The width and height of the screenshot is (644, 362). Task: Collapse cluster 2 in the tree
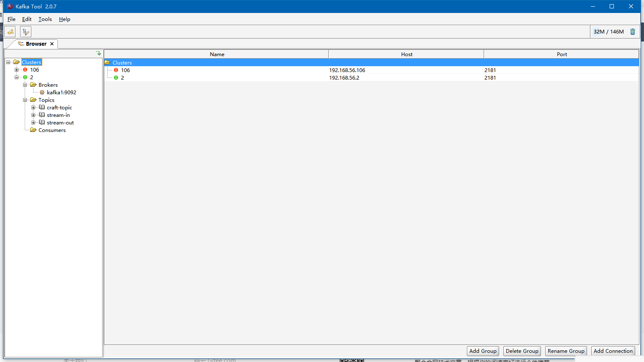[16, 78]
